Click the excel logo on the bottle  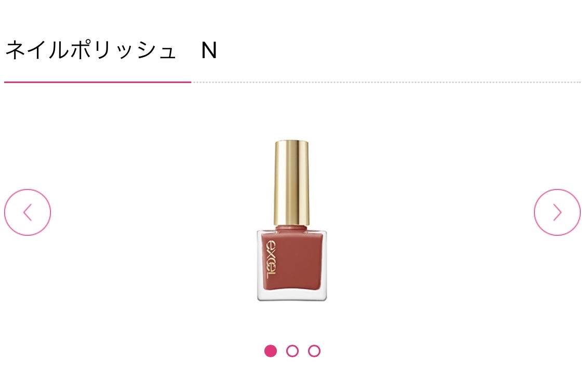click(x=271, y=259)
